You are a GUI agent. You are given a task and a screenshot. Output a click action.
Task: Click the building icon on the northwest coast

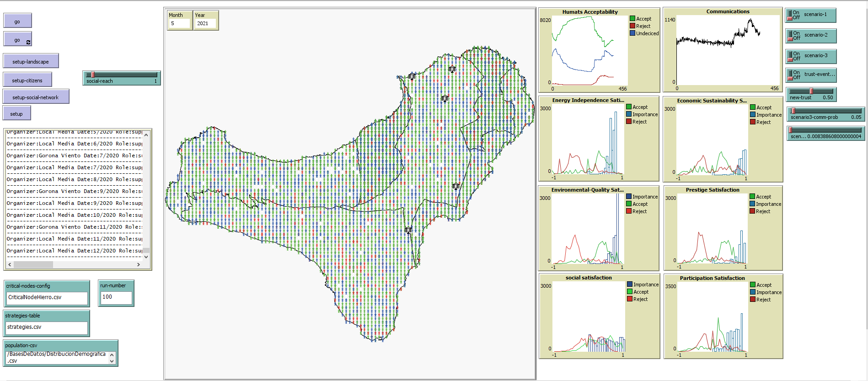(x=412, y=77)
